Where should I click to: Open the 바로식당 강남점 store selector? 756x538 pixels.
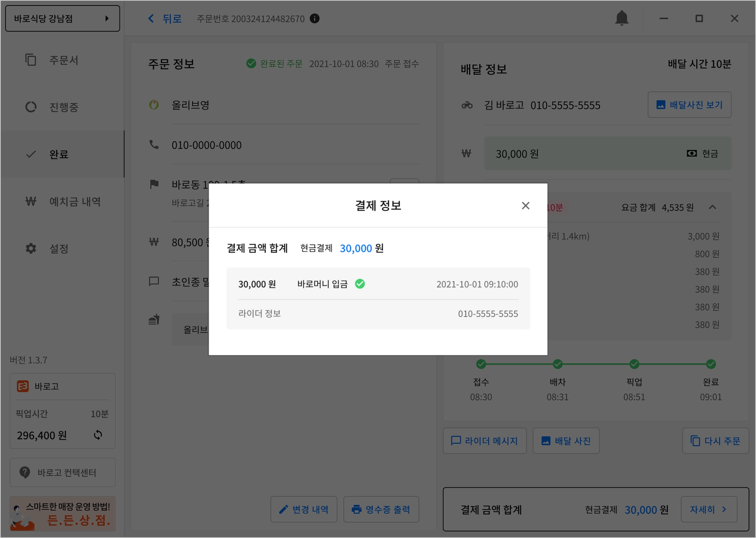coord(62,18)
